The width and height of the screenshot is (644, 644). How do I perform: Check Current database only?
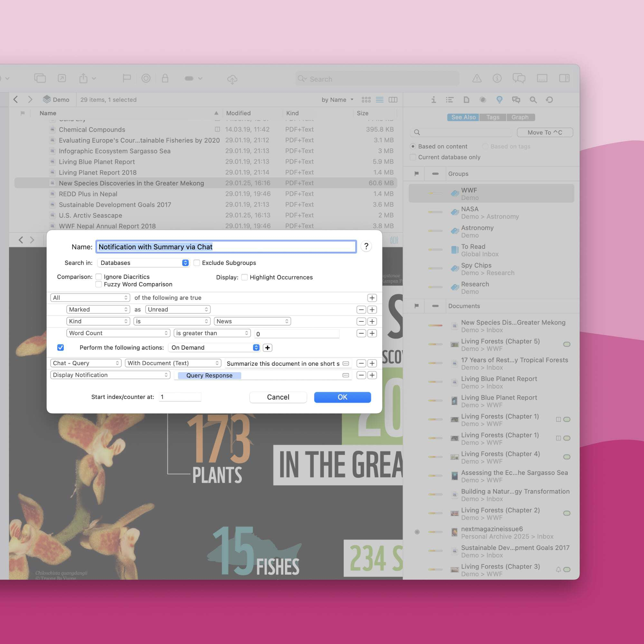click(x=413, y=157)
